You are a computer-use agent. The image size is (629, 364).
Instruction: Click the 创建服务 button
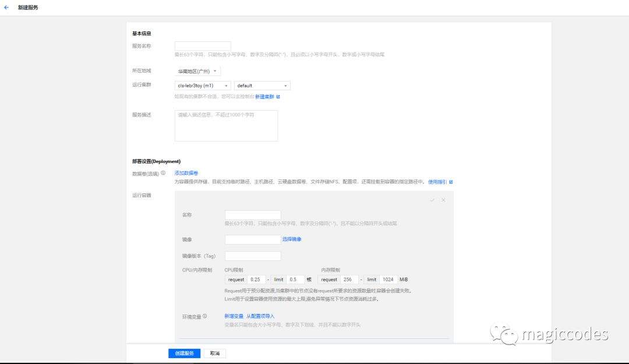click(x=184, y=353)
